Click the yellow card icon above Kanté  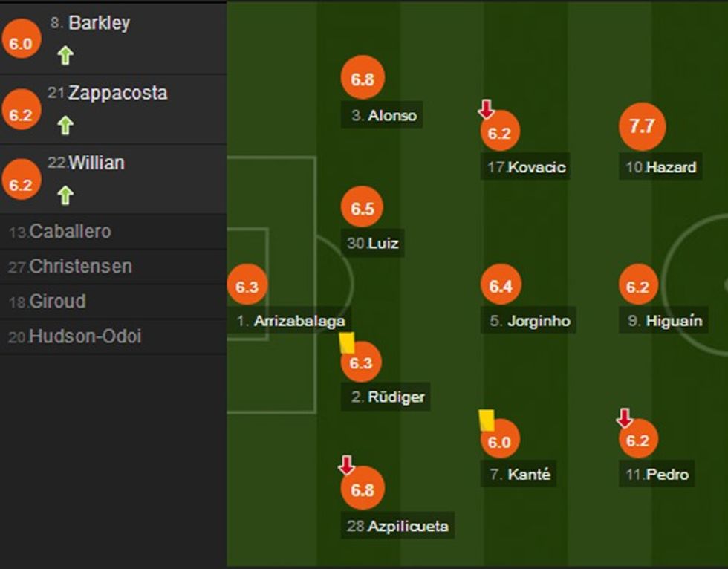(487, 420)
